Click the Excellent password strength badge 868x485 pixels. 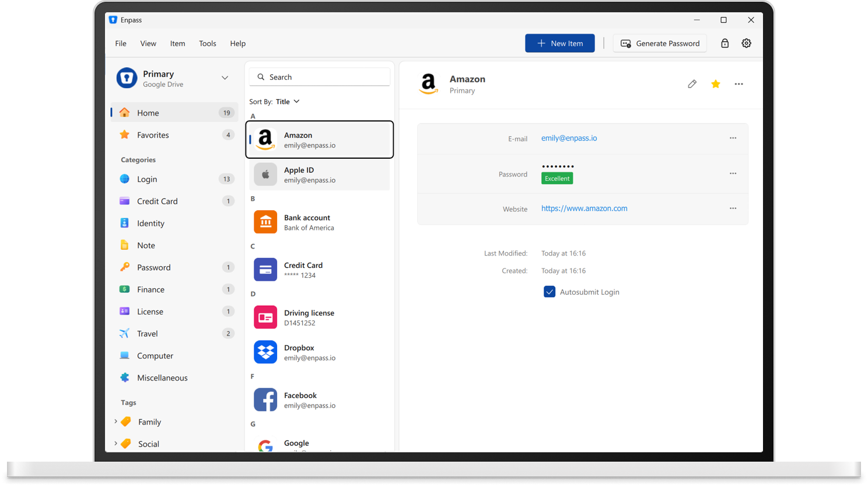557,179
